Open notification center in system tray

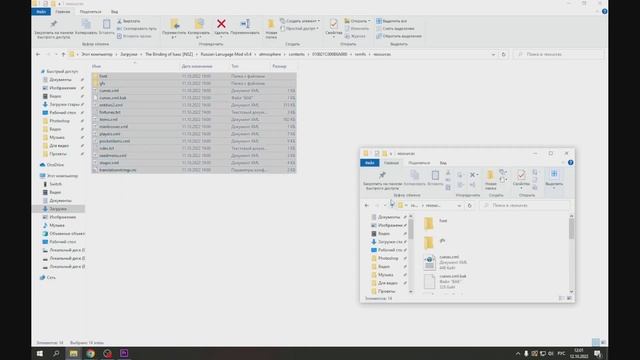[598, 353]
